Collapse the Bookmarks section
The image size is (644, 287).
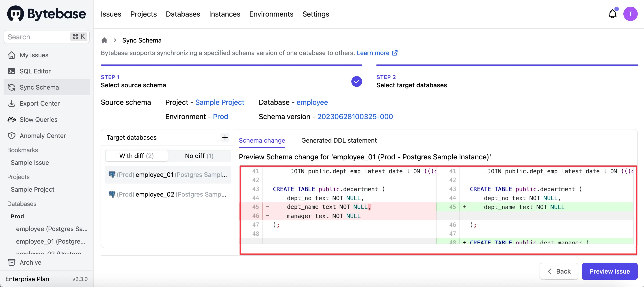[x=22, y=150]
